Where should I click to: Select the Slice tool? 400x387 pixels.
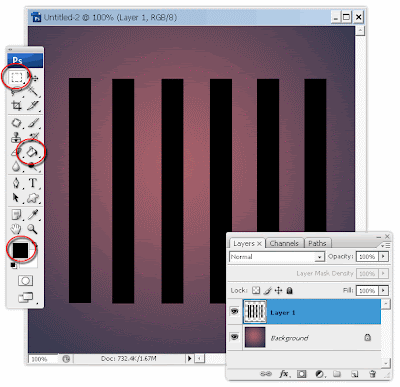click(33, 105)
